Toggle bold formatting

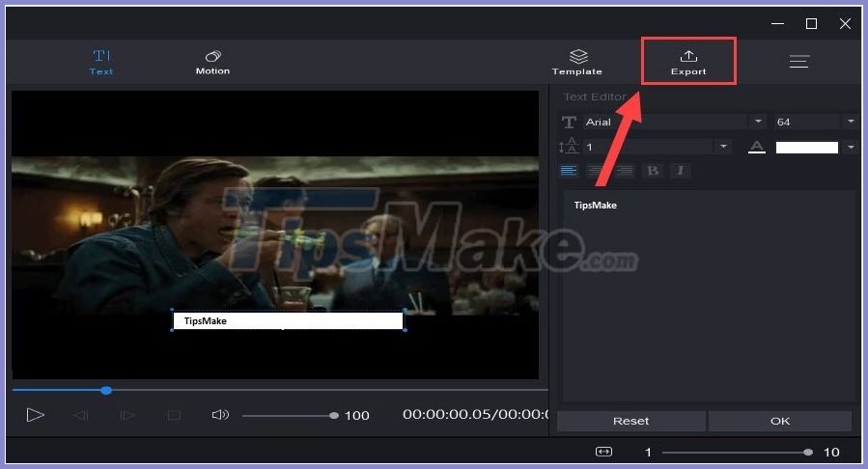tap(653, 171)
